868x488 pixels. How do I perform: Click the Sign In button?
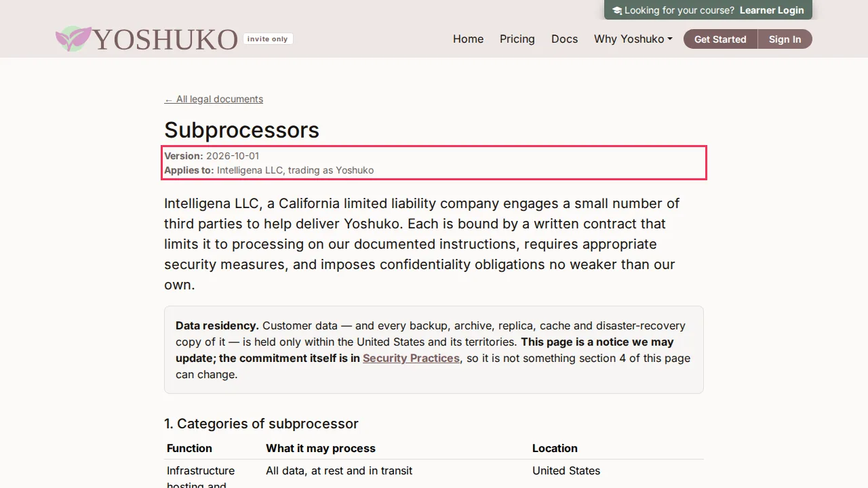[x=785, y=39]
